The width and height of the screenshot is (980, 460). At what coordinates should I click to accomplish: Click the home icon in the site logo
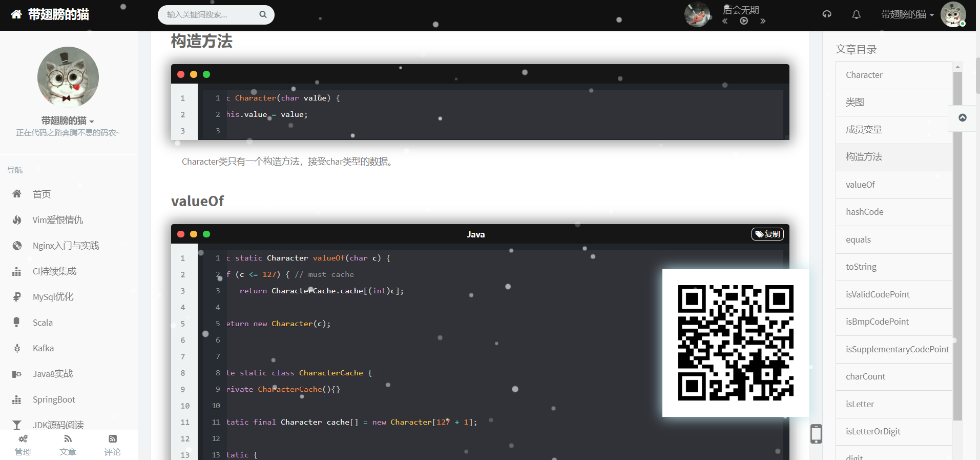pos(16,14)
